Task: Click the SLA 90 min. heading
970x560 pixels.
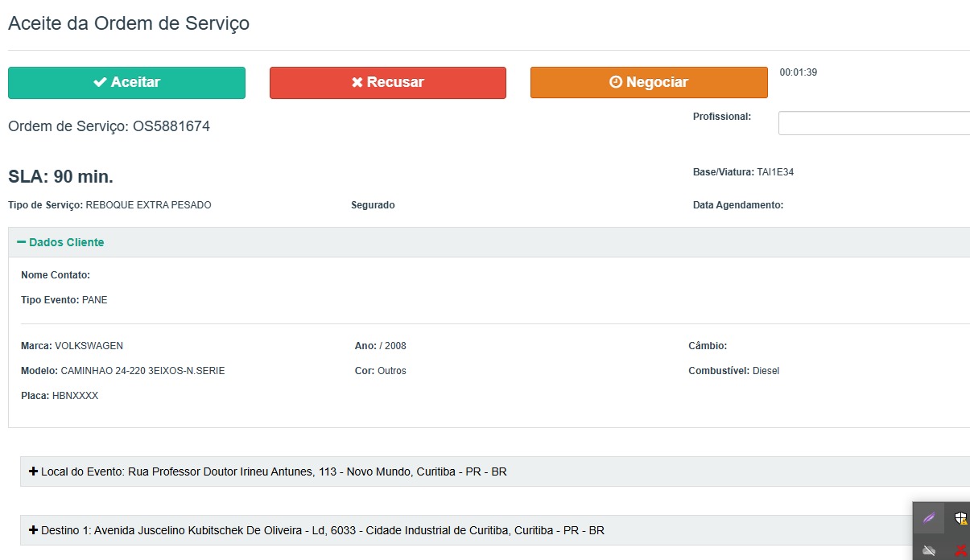Action: click(60, 177)
